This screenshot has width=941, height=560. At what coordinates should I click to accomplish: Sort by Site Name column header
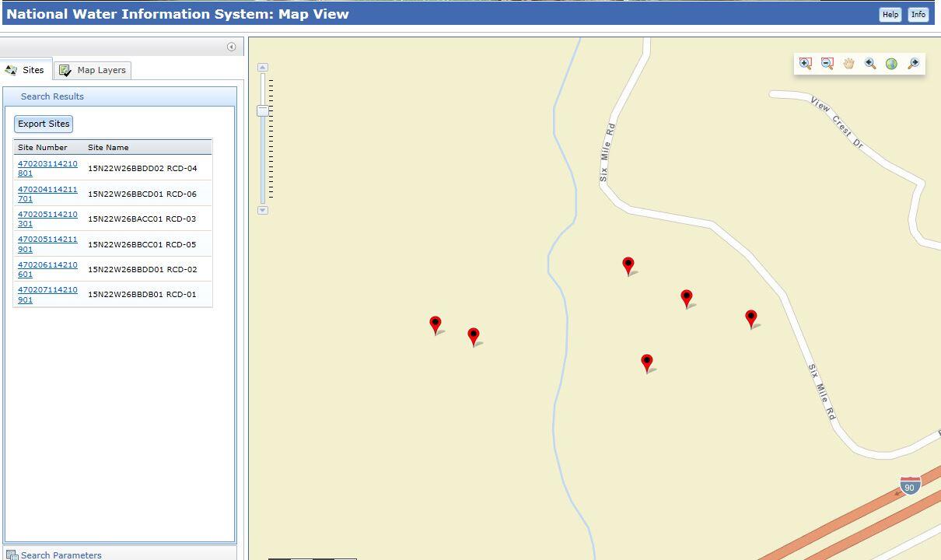tap(148, 147)
